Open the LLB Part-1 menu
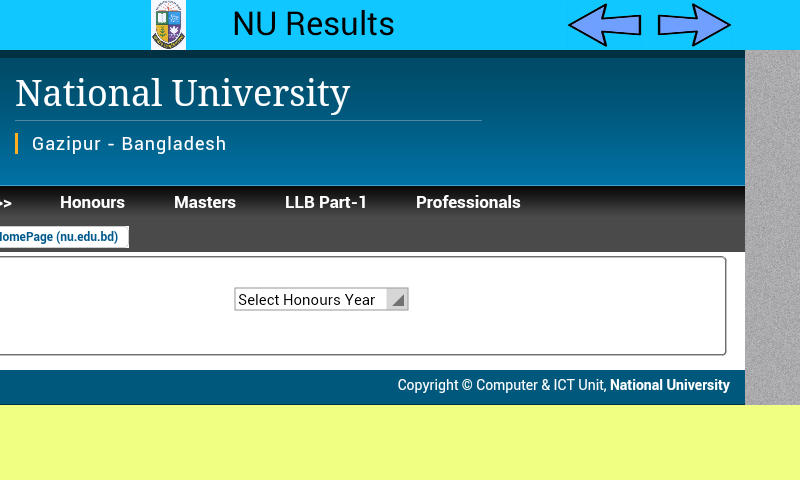This screenshot has width=800, height=480. click(x=326, y=203)
